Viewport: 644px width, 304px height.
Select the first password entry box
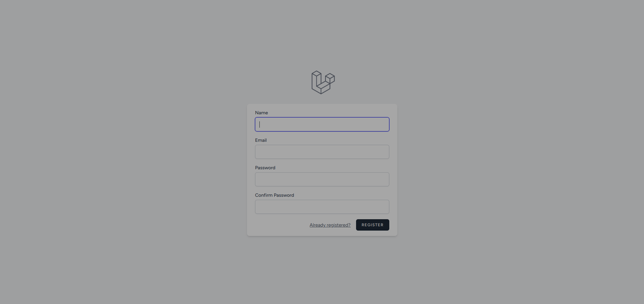point(322,179)
